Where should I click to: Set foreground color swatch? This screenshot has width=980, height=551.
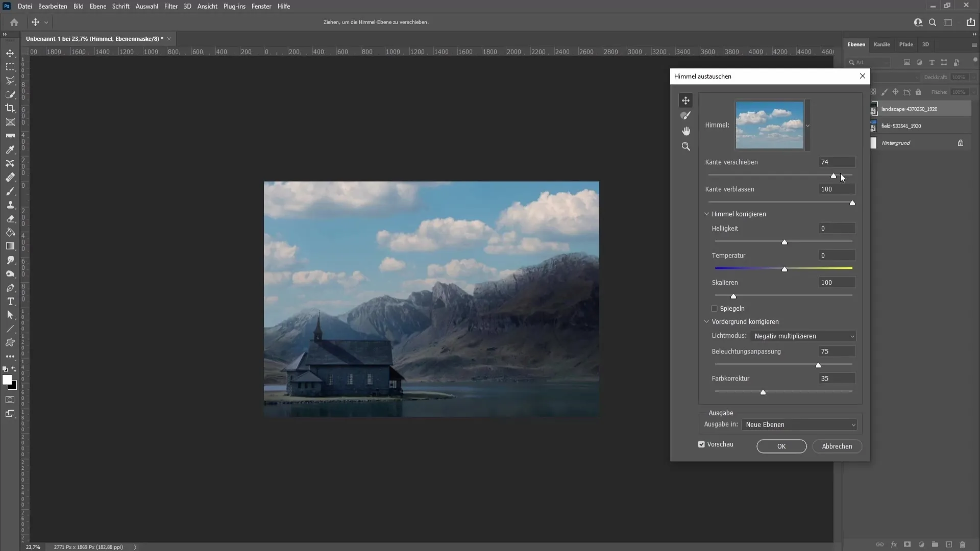7,380
